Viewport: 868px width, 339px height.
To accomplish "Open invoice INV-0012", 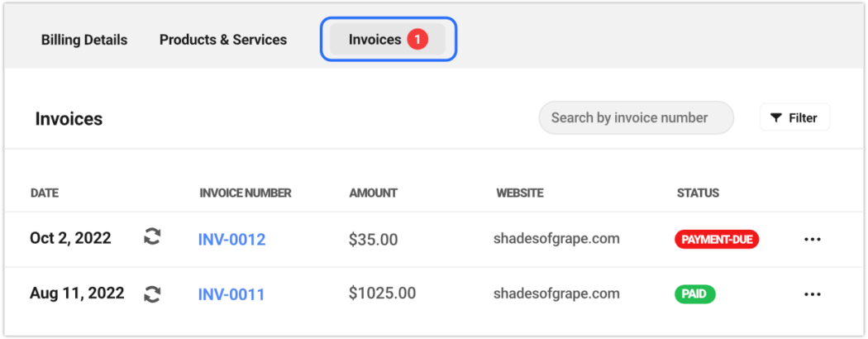I will coord(231,240).
